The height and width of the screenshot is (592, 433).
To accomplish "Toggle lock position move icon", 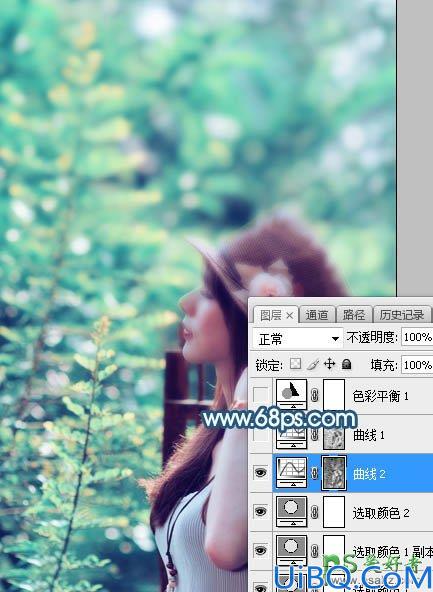I will click(x=329, y=364).
